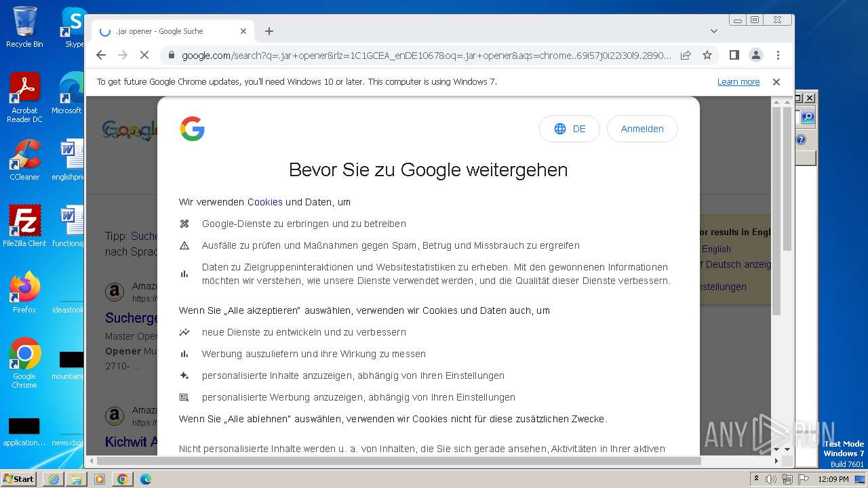Click the lock icon in address bar
868x488 pixels.
171,56
